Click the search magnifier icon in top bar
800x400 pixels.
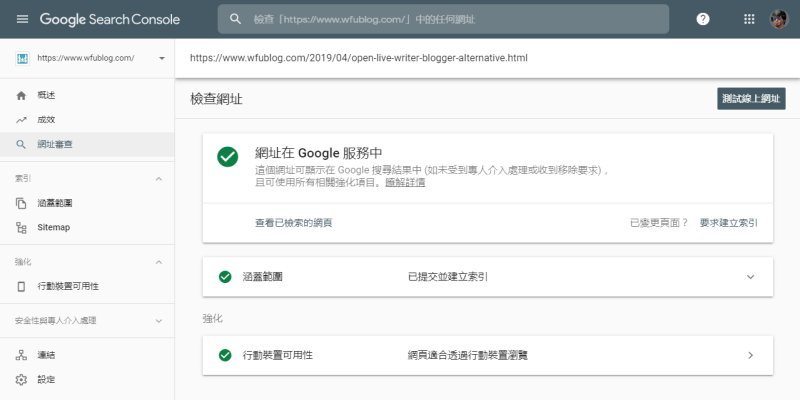point(235,19)
